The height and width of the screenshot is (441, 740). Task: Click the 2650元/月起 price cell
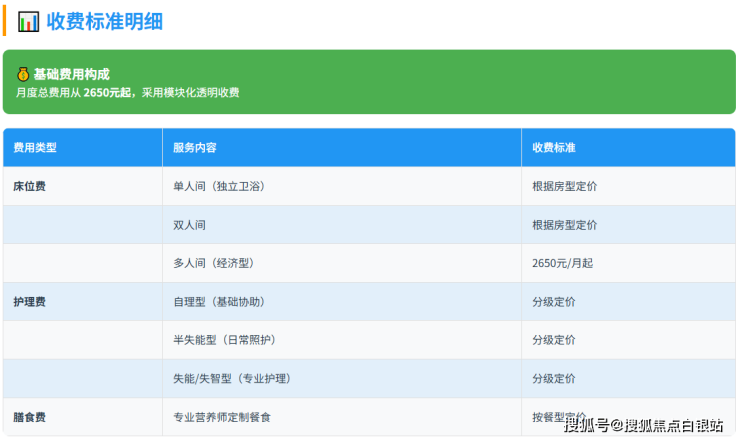(564, 263)
